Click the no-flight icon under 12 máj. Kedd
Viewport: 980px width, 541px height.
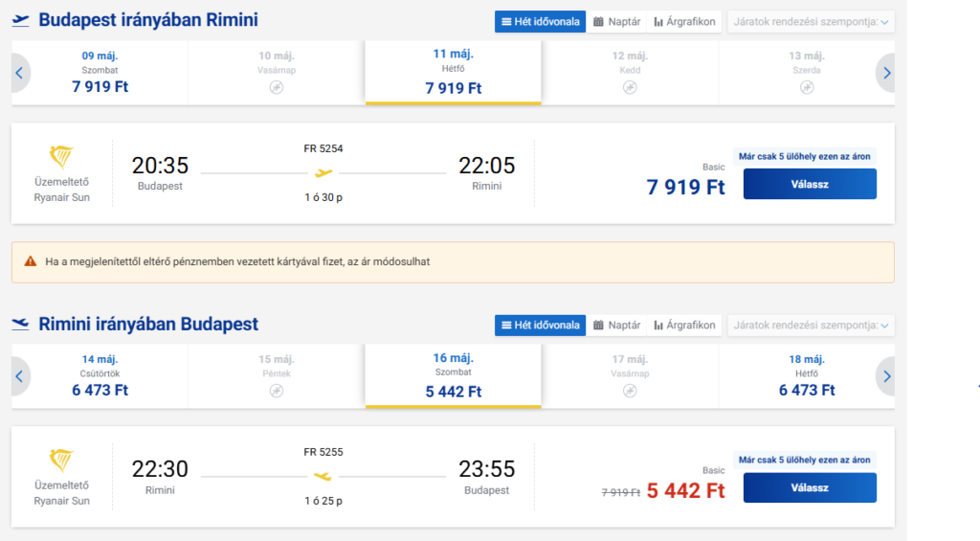click(630, 87)
